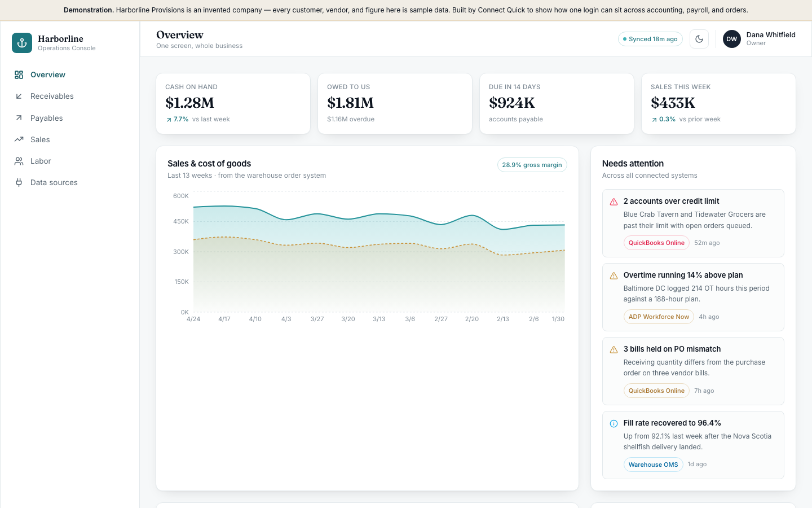Viewport: 812px width, 508px height.
Task: Click the QuickBooks Online tag on PO mismatch alert
Action: pyautogui.click(x=656, y=391)
